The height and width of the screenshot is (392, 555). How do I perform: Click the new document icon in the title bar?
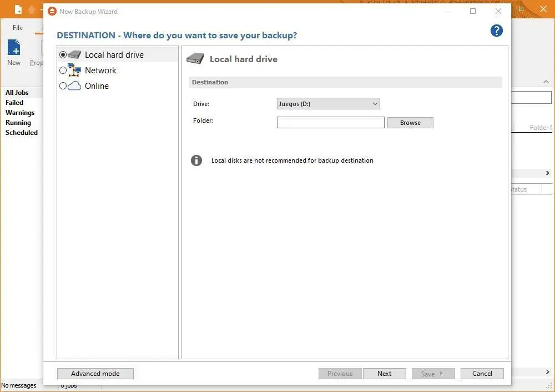[x=18, y=10]
